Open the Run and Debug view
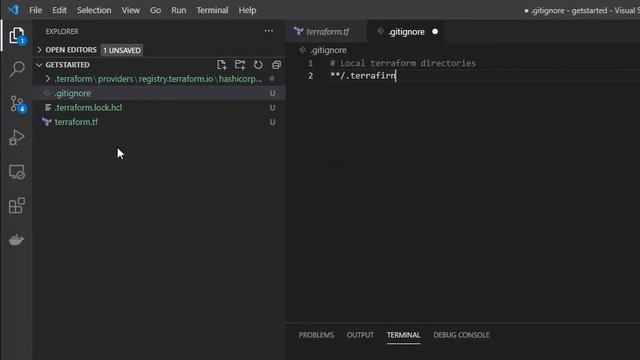The height and width of the screenshot is (360, 640). tap(17, 138)
